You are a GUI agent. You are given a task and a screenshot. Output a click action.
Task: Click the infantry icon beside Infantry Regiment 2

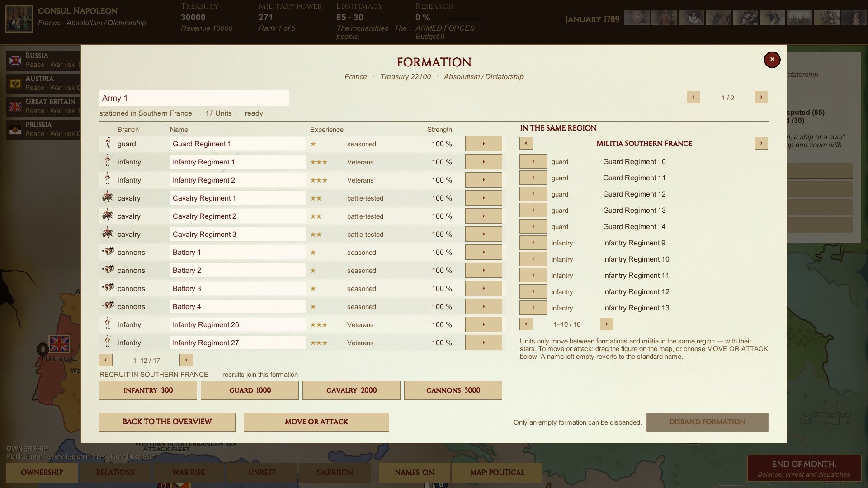[x=108, y=179]
